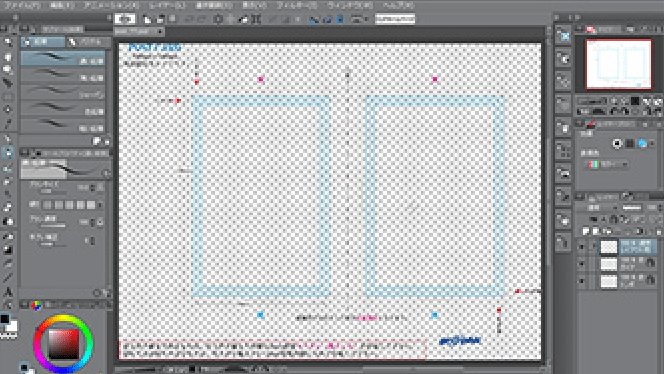Viewport: 664px width, 374px height.
Task: Click the Open file icon in command bar
Action: tap(160, 19)
